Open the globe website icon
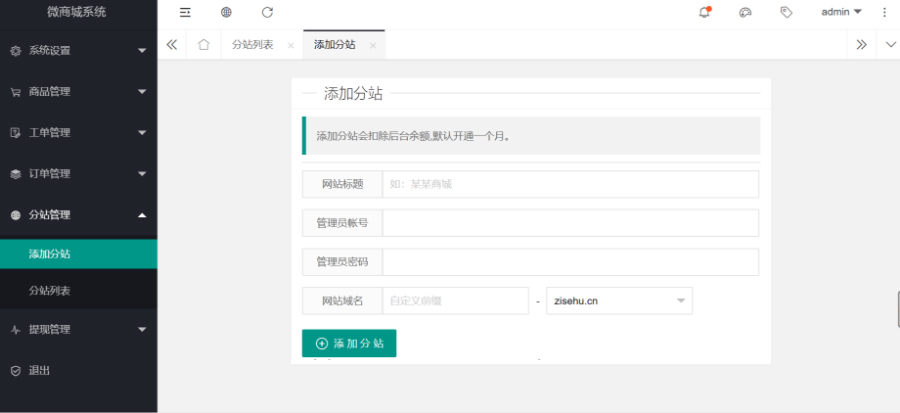 226,12
